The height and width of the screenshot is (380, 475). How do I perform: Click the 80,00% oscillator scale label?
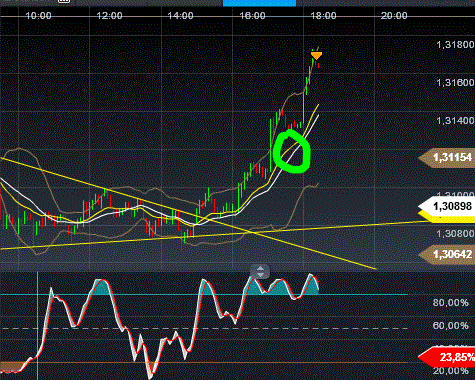(450, 303)
